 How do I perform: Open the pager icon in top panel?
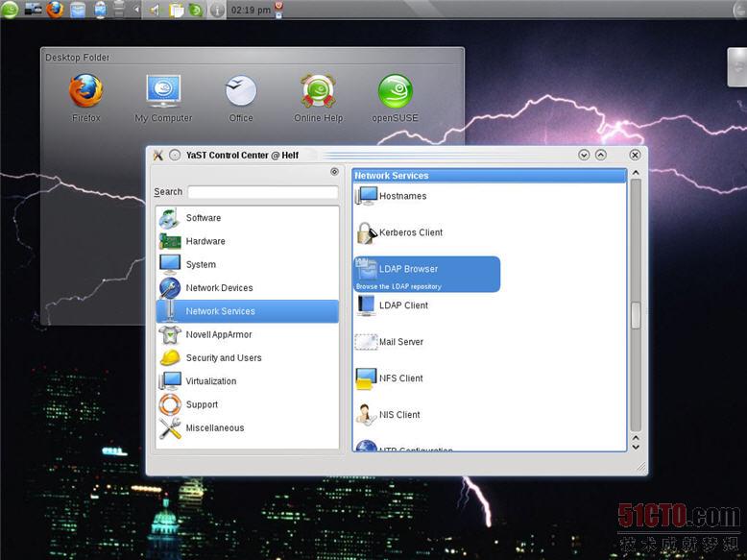coord(33,9)
